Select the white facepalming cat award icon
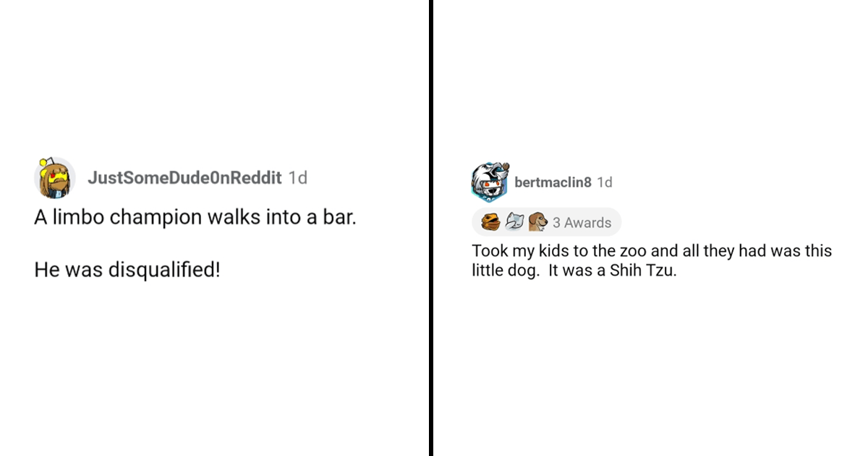This screenshot has width=868, height=456. coord(514,222)
